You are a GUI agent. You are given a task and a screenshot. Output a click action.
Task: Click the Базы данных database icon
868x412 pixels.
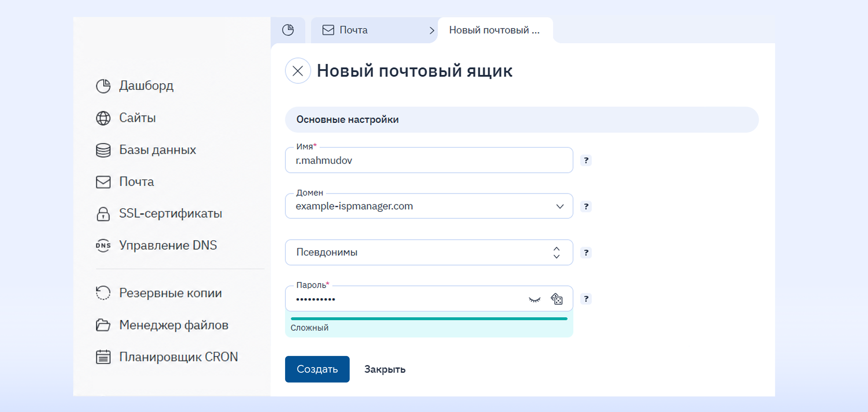coord(103,150)
